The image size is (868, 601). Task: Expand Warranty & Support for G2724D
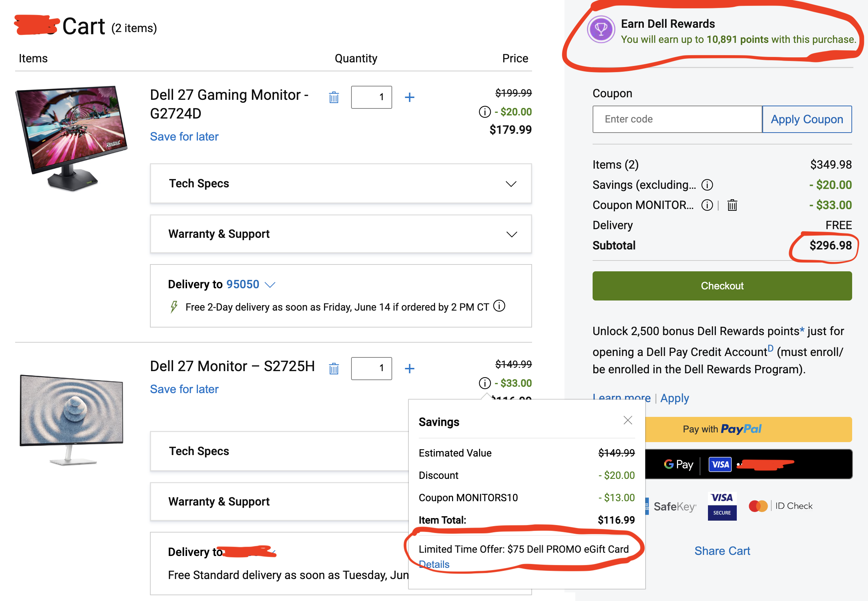click(341, 234)
